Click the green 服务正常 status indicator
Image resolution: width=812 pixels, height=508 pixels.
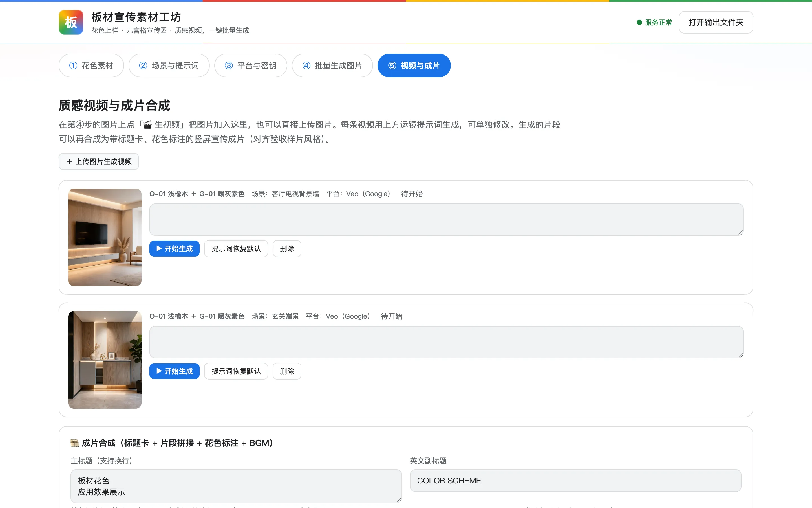[x=654, y=23]
